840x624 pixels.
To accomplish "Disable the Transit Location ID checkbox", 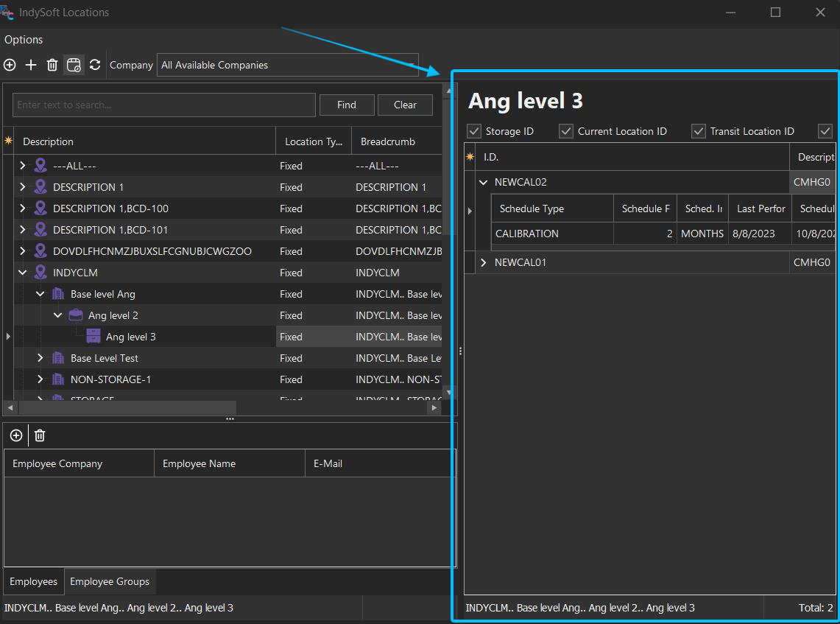I will (699, 131).
